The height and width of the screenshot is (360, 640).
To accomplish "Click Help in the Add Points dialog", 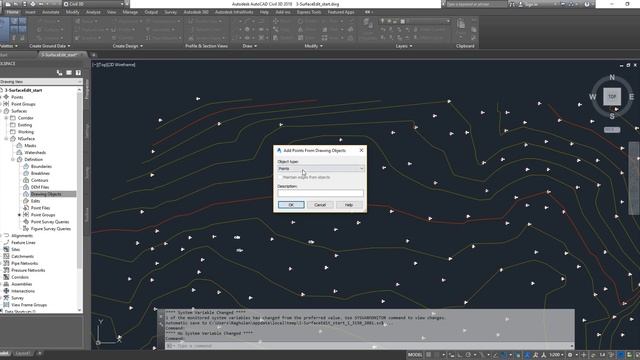I will 349,204.
